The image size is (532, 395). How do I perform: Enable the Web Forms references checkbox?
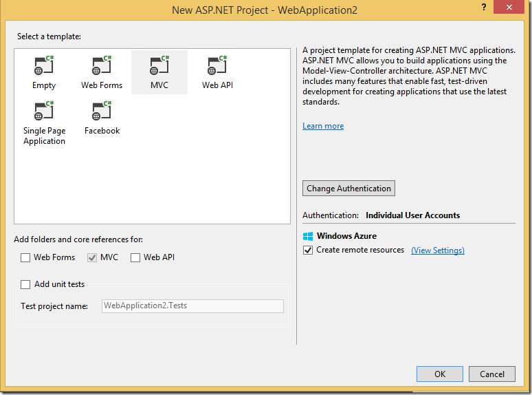pos(25,257)
